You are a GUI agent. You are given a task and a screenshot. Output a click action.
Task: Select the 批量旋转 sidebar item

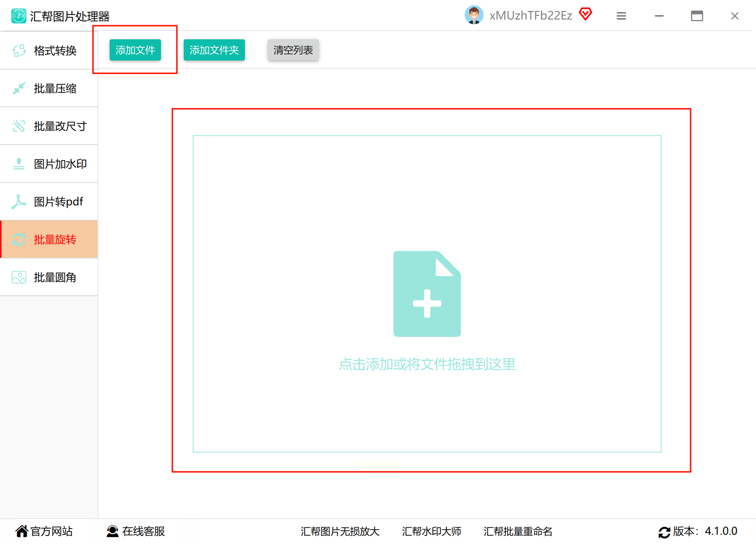55,240
